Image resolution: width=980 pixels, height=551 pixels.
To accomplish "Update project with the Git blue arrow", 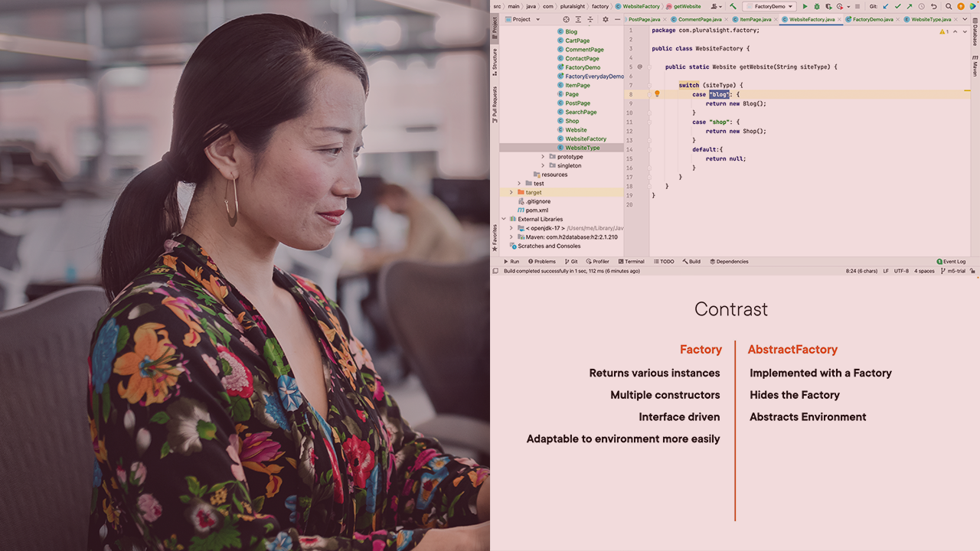I will (886, 6).
